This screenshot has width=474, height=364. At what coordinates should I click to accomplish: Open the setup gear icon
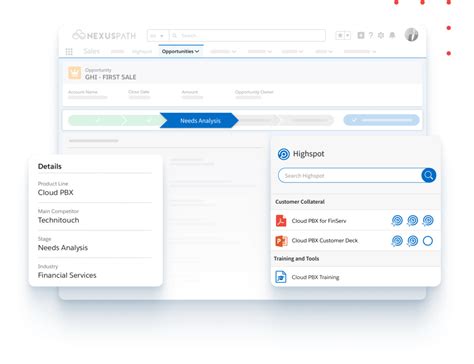pyautogui.click(x=381, y=35)
